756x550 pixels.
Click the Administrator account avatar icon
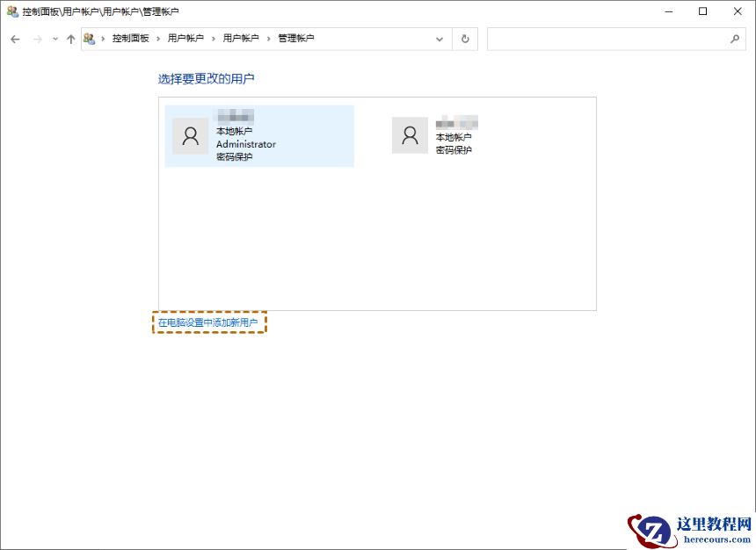[x=190, y=135]
